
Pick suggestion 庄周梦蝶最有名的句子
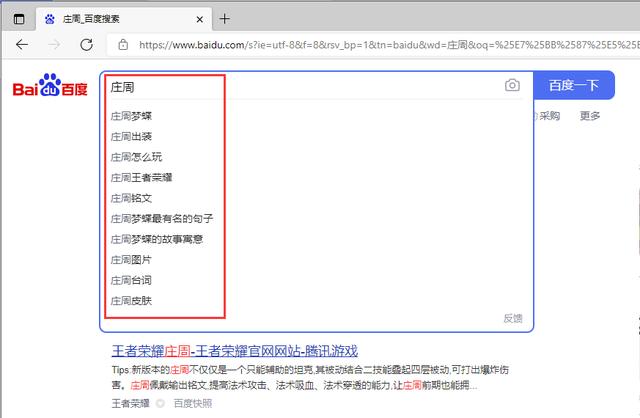point(161,218)
